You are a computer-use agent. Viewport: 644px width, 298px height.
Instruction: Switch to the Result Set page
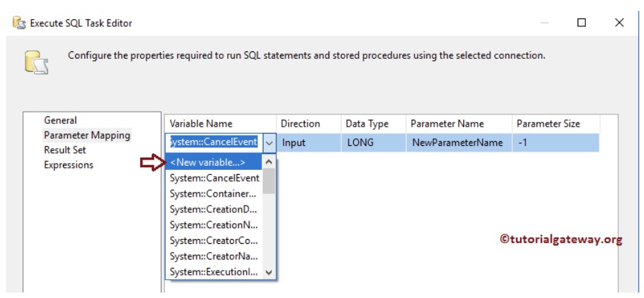[x=65, y=150]
